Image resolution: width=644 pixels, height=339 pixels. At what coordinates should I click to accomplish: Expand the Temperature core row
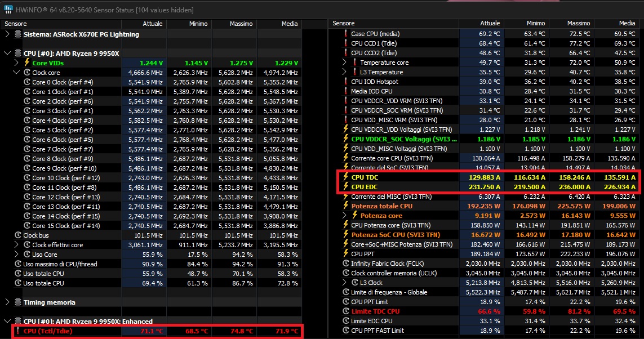tap(344, 63)
